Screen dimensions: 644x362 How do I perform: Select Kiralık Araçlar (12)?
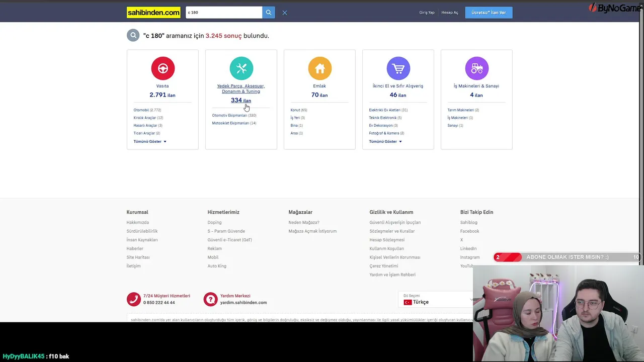coord(148,118)
